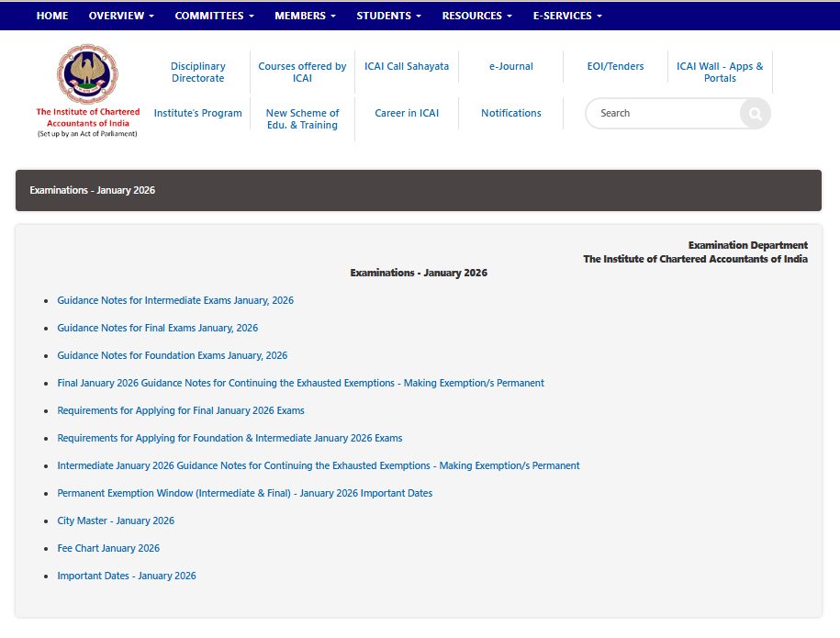
Task: Expand the MEMBERS dropdown menu
Action: (305, 16)
